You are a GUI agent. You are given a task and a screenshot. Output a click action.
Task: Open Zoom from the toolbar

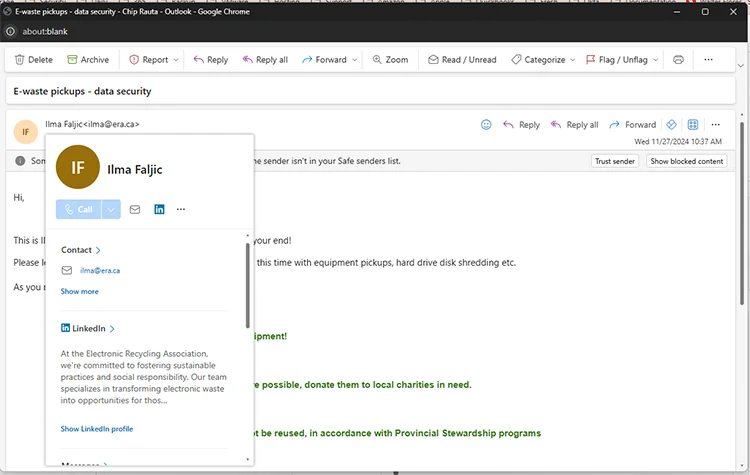390,60
